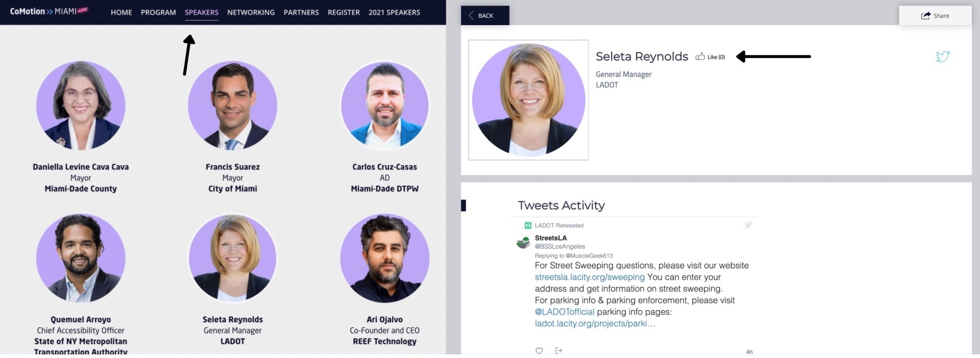The width and height of the screenshot is (980, 358).
Task: Open the PROGRAM menu item
Action: pos(158,13)
